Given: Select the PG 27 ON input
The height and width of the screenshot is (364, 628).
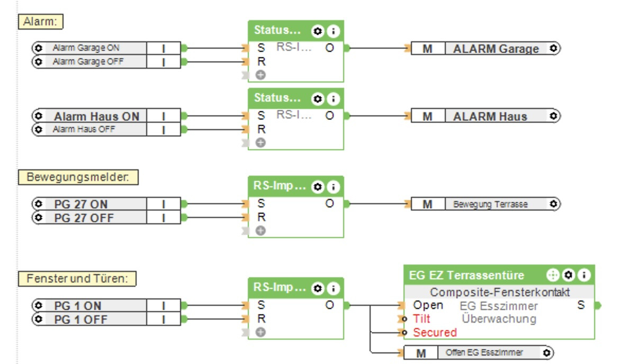Looking at the screenshot, I should [106, 204].
